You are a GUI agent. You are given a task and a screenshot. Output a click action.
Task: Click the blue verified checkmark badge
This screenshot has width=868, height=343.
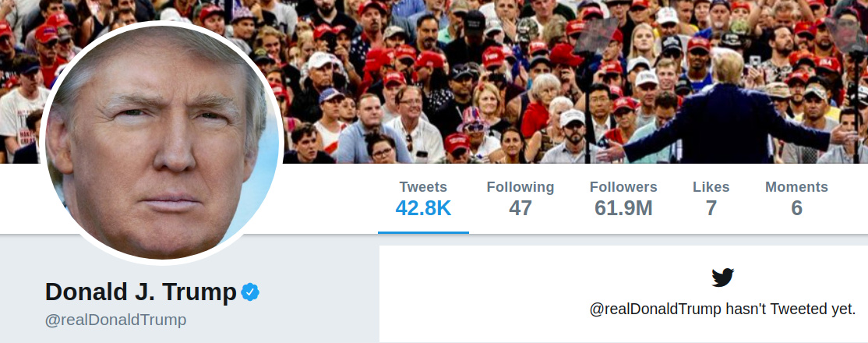[x=250, y=292]
